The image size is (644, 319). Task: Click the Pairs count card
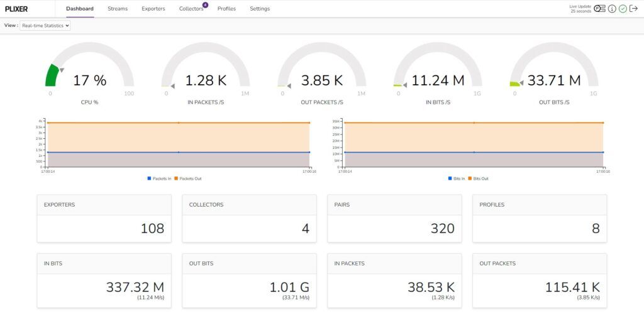coord(394,218)
